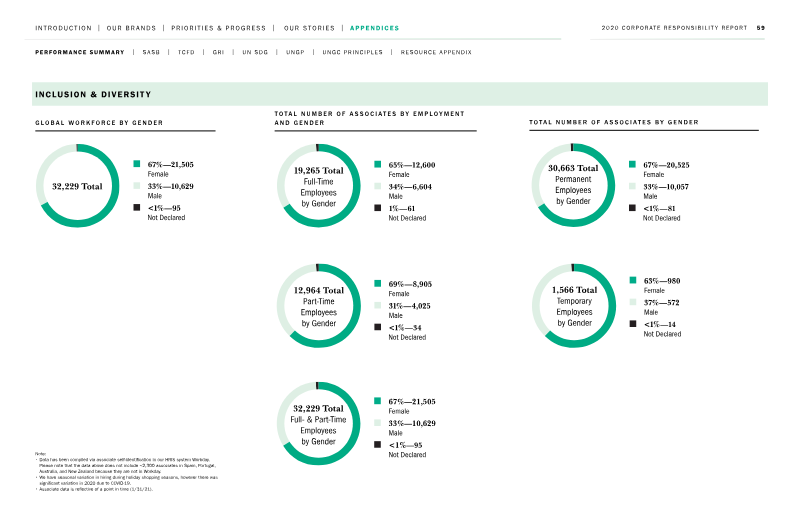The image size is (800, 517).
Task: Open the SASB sub-navigation link
Action: point(151,52)
